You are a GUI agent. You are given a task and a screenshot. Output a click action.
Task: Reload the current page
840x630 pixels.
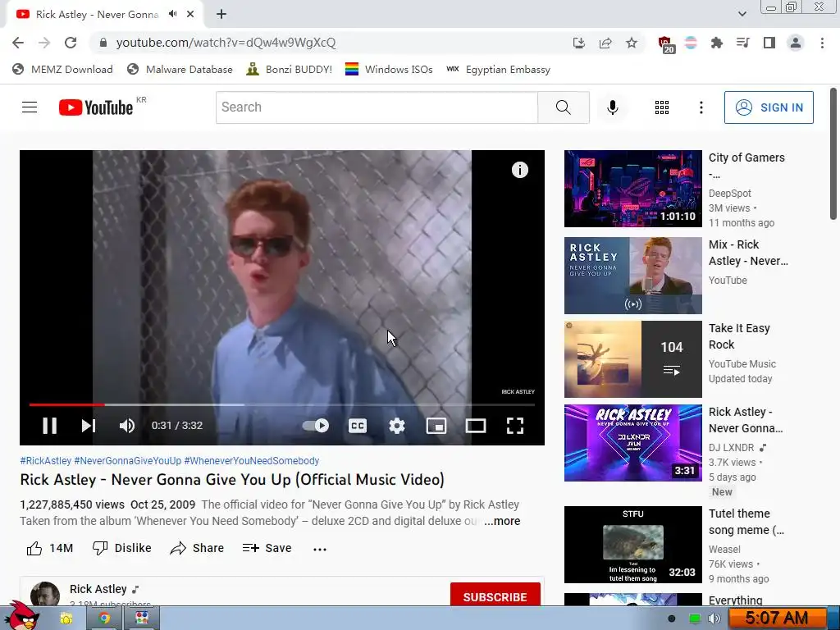(71, 43)
